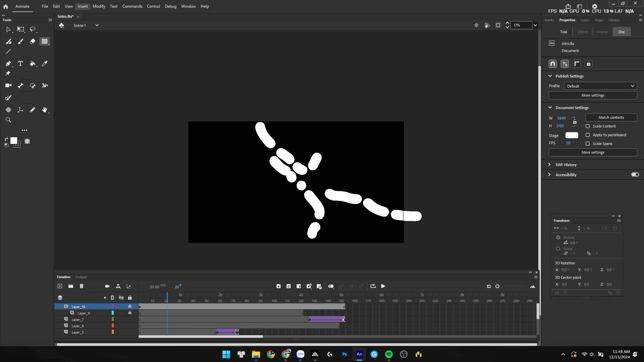
Task: Select the Asset Warp pin tool
Action: coord(8,73)
